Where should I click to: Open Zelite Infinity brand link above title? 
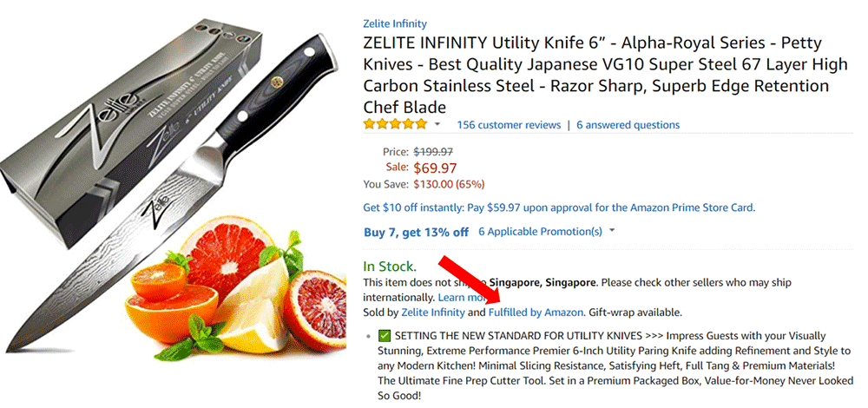(x=395, y=23)
